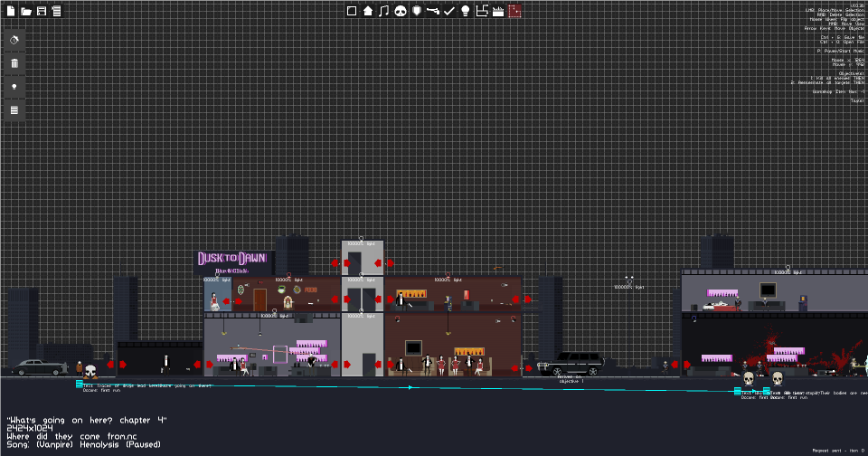Screen dimensions: 868x456
Task: Select the light bulb tool in top toolbar
Action: tap(465, 11)
